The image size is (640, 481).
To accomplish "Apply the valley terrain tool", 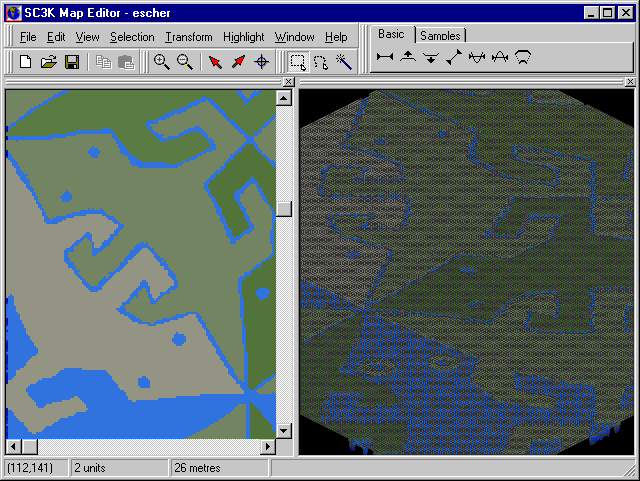I will coord(477,57).
